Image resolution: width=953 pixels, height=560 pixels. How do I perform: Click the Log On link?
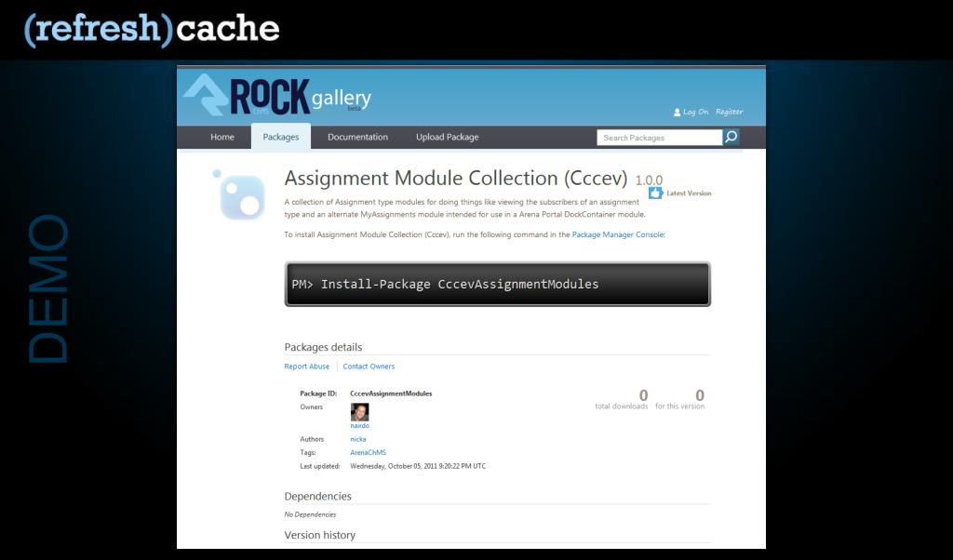pos(695,112)
